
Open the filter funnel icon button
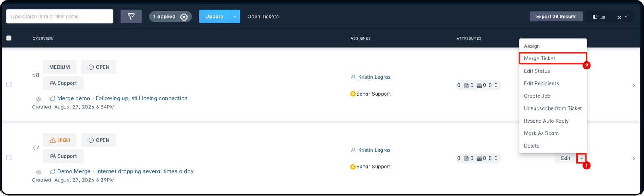point(131,17)
